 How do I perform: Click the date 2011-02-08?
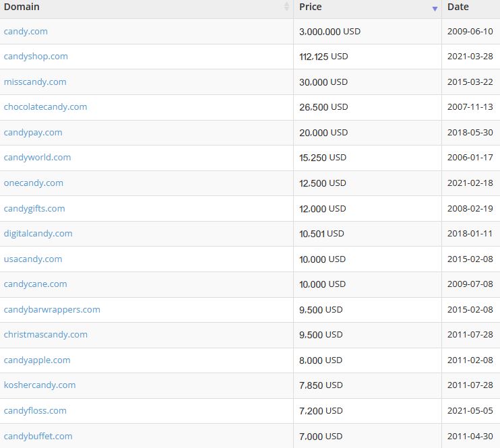point(470,360)
